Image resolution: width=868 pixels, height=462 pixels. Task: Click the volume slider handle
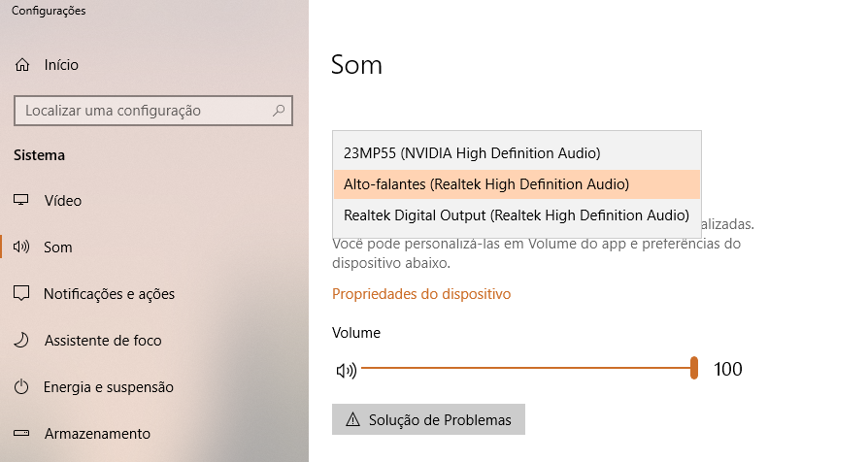point(693,368)
